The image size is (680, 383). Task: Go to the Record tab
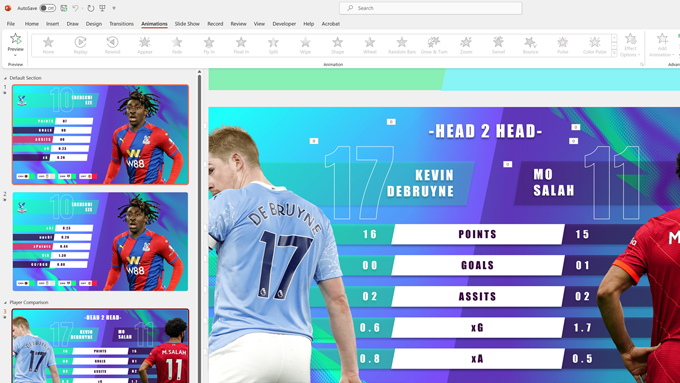coord(215,24)
